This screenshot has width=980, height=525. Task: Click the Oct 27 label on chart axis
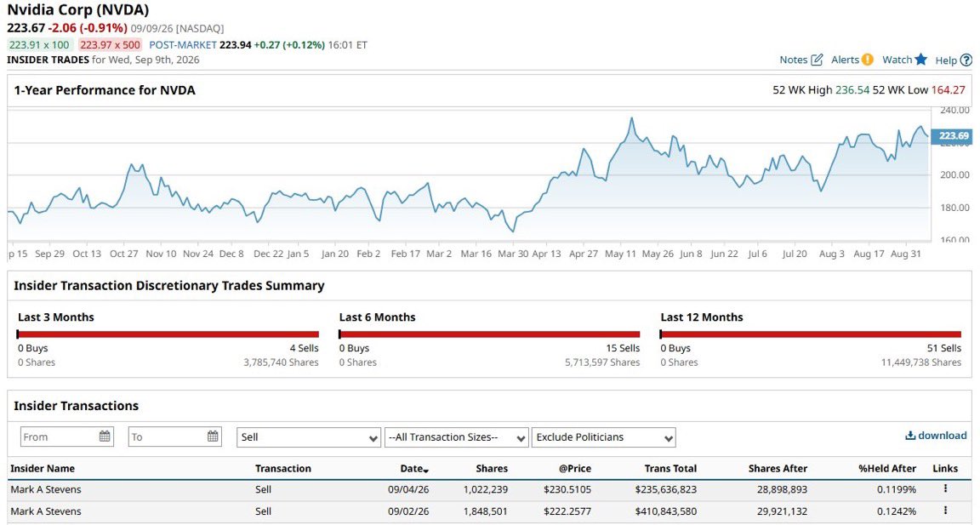123,254
